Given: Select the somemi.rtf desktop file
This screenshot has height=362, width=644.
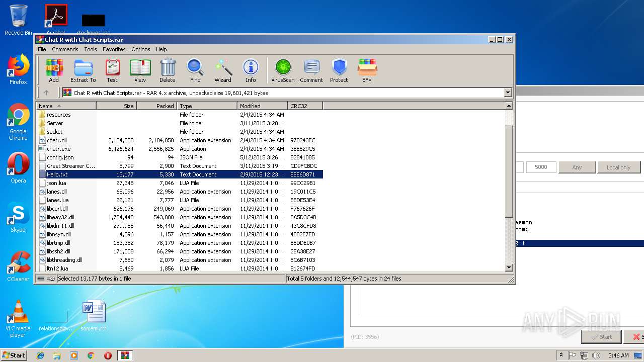Looking at the screenshot, I should pyautogui.click(x=94, y=316).
